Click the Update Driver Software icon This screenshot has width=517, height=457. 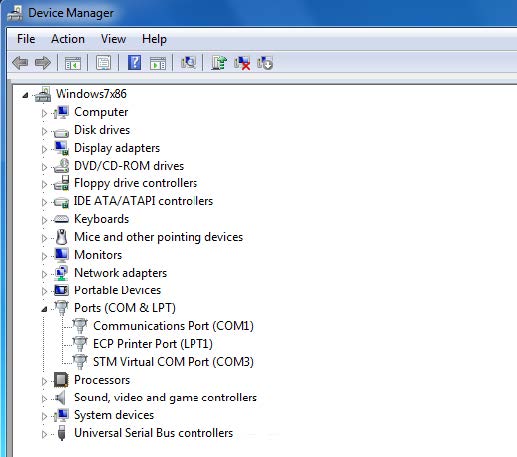pos(219,63)
